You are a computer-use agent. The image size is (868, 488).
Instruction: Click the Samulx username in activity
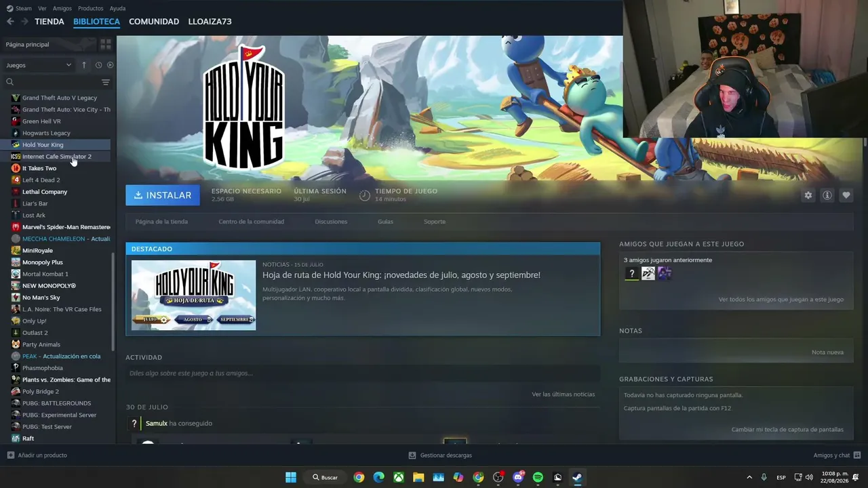point(157,424)
